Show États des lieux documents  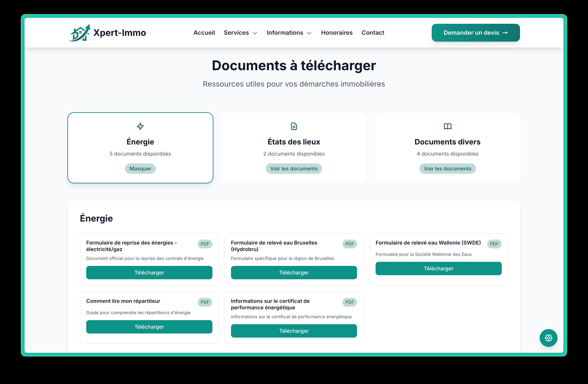click(x=294, y=169)
